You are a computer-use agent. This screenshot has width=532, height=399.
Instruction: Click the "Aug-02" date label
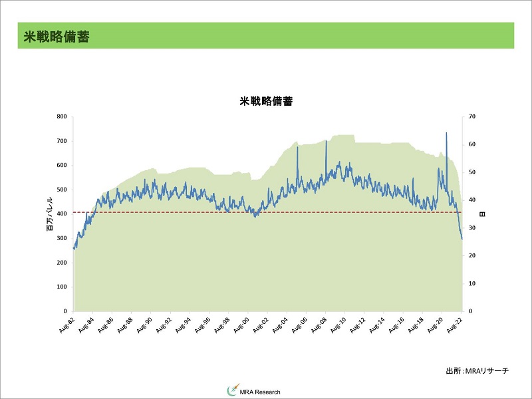[x=261, y=325]
